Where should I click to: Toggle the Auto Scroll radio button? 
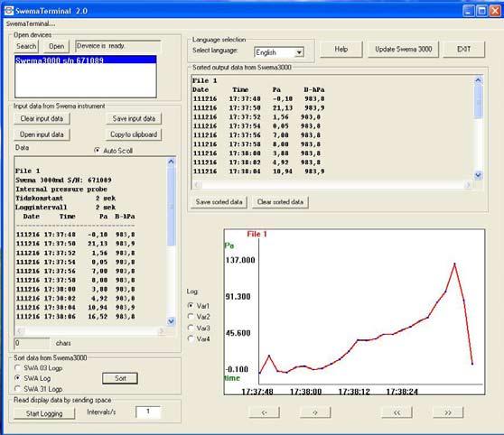[97, 151]
